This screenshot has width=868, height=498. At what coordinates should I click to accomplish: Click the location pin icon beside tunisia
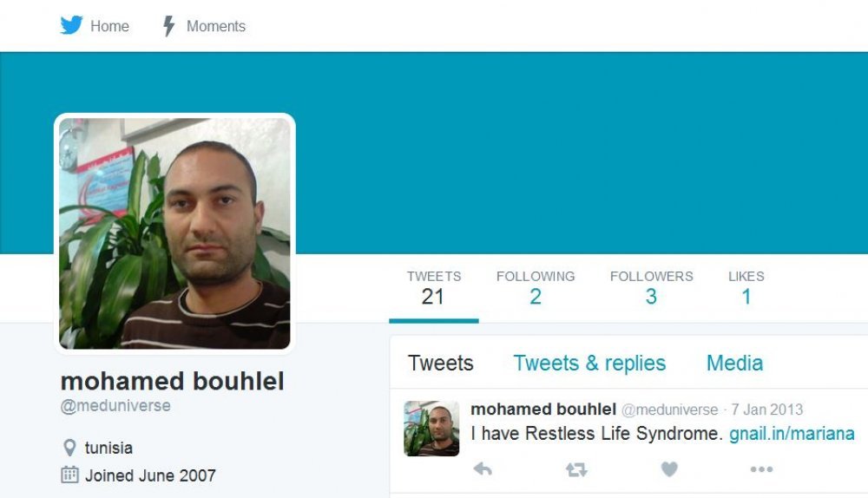(69, 447)
